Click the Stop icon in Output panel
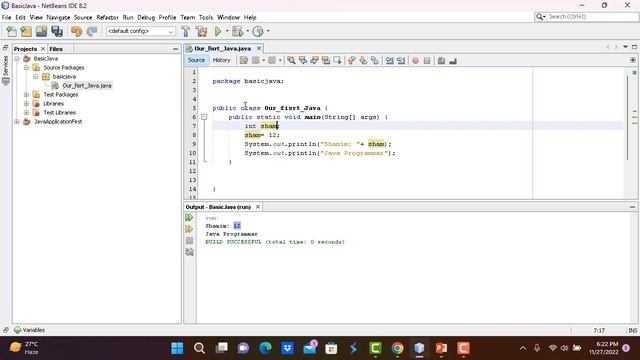Screen dimensions: 640x360 pyautogui.click(x=189, y=240)
